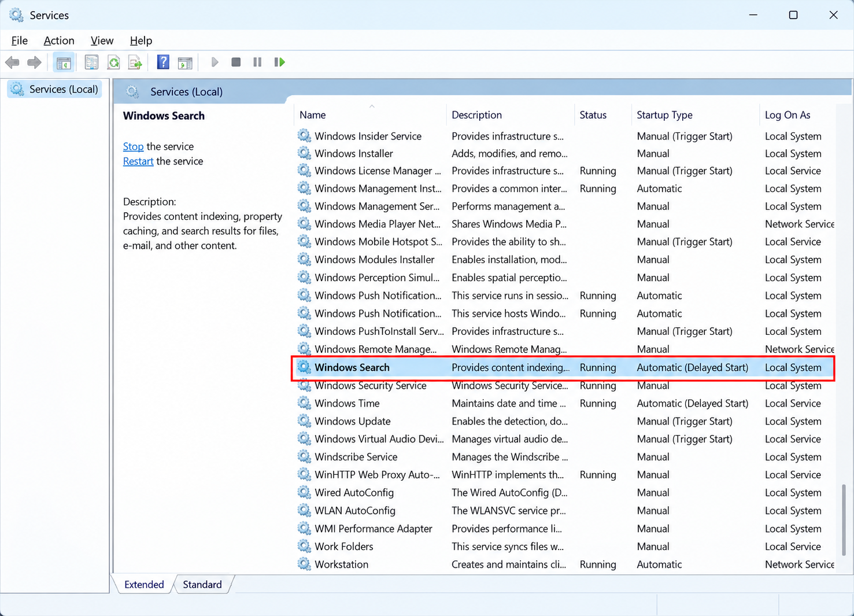
Task: Click gear icon beside Workstation
Action: coord(304,564)
